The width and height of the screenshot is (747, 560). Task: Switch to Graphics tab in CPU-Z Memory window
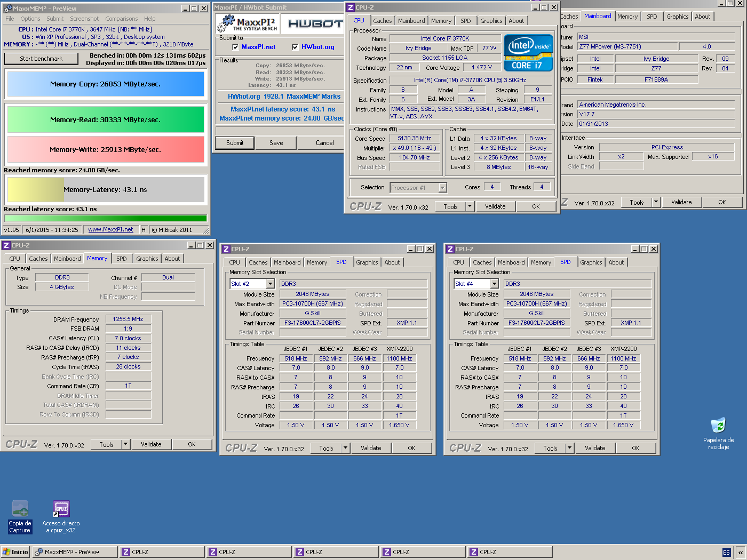pos(147,259)
